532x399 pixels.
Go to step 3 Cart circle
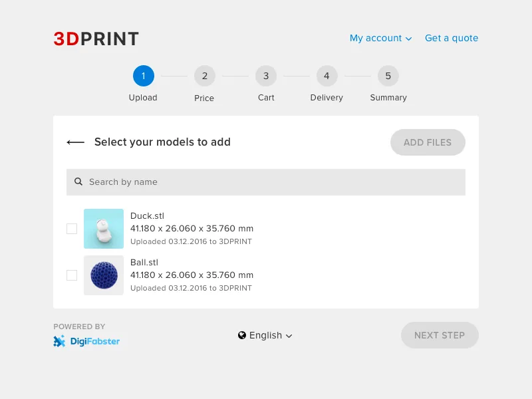[266, 76]
